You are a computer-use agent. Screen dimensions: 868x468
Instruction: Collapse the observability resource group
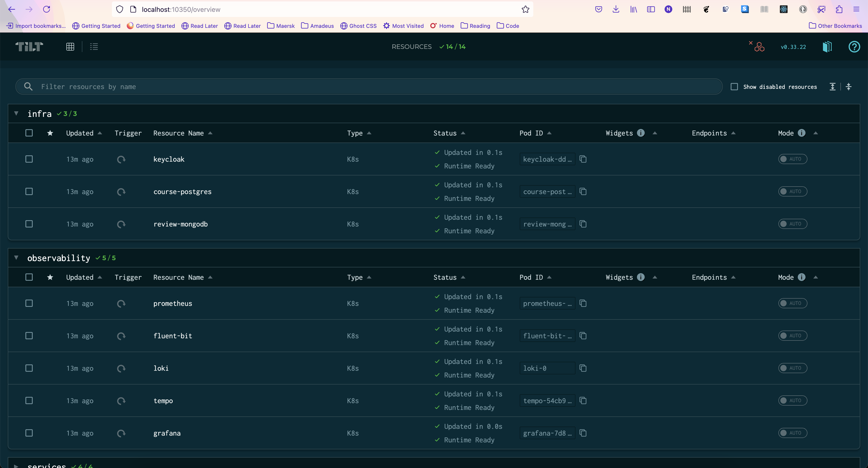[16, 257]
